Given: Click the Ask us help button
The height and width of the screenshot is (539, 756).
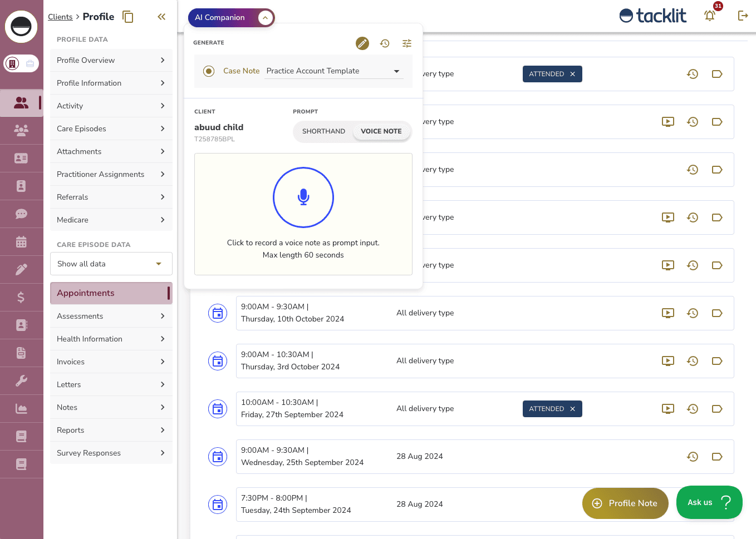Looking at the screenshot, I should 709,502.
